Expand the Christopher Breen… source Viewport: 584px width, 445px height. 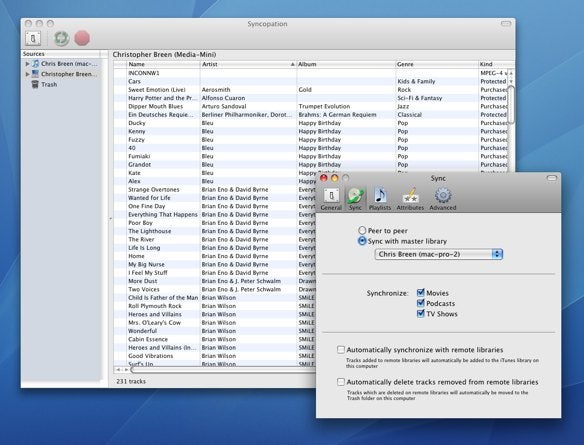point(27,74)
